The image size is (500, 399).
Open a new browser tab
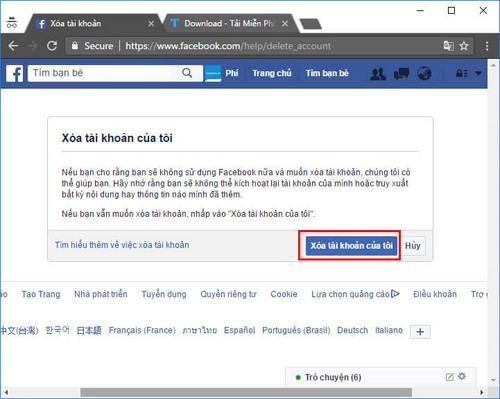click(310, 24)
